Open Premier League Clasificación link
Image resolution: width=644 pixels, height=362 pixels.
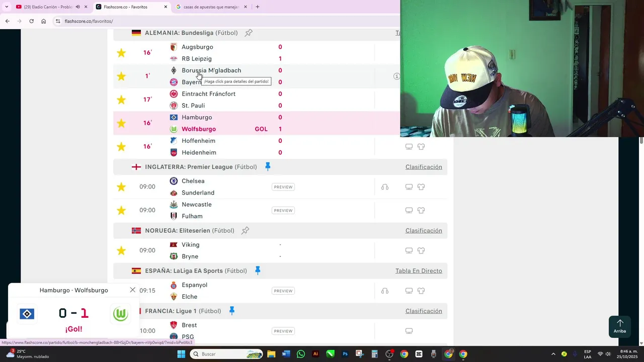point(424,167)
